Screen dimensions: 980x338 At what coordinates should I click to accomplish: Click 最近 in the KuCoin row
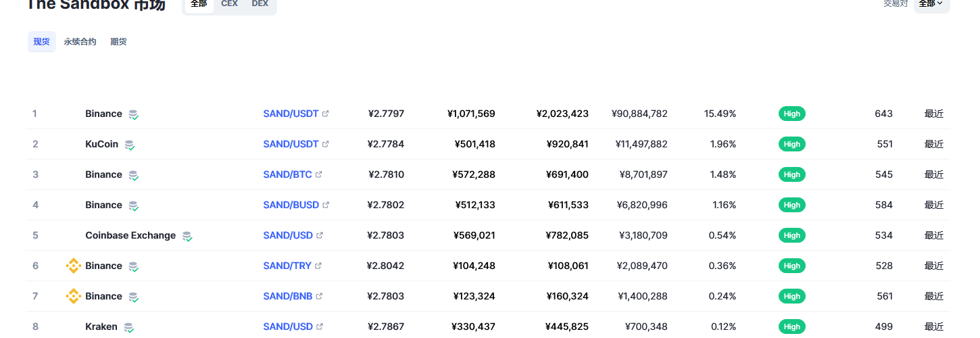934,144
